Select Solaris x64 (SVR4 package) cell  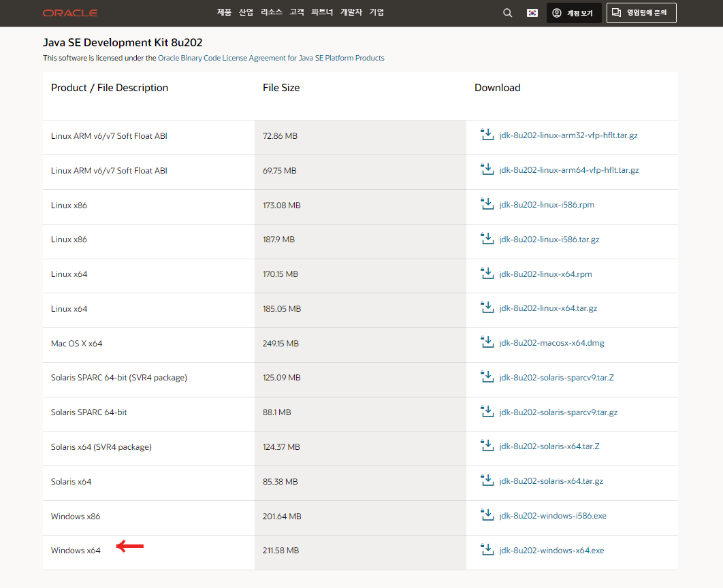148,449
